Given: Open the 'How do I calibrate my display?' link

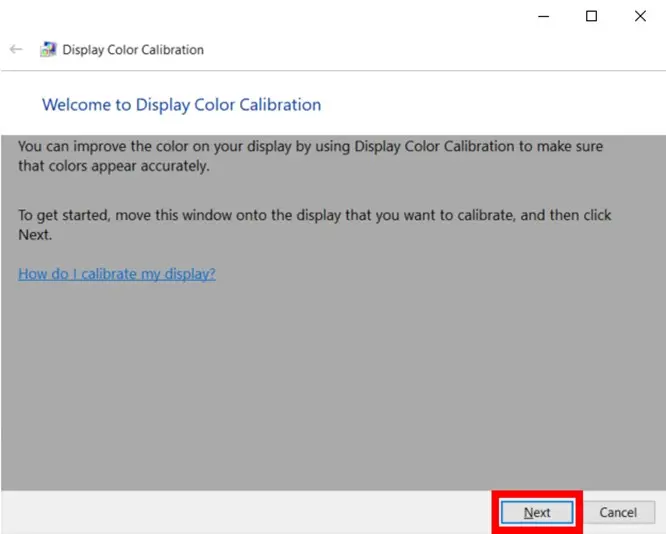Looking at the screenshot, I should point(117,274).
